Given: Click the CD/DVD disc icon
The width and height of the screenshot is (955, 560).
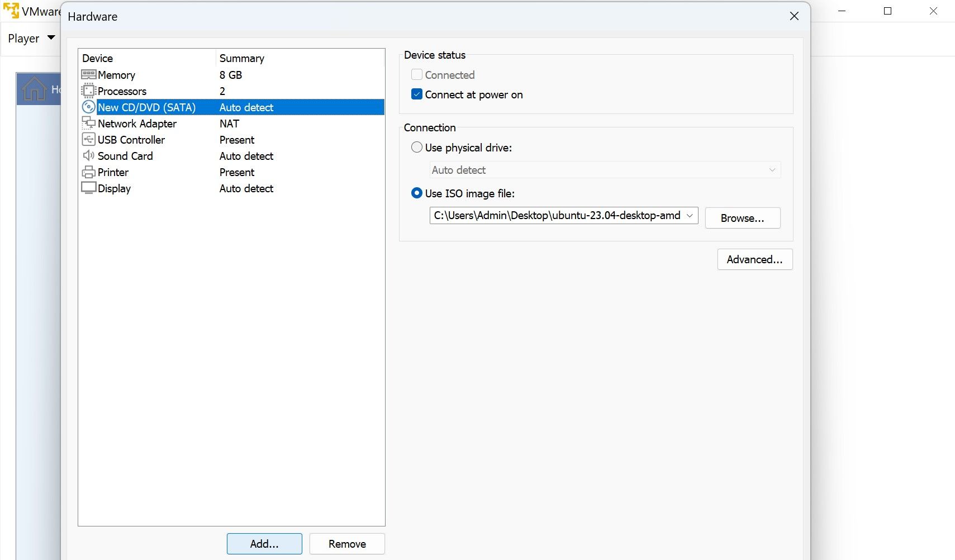Looking at the screenshot, I should (x=88, y=107).
